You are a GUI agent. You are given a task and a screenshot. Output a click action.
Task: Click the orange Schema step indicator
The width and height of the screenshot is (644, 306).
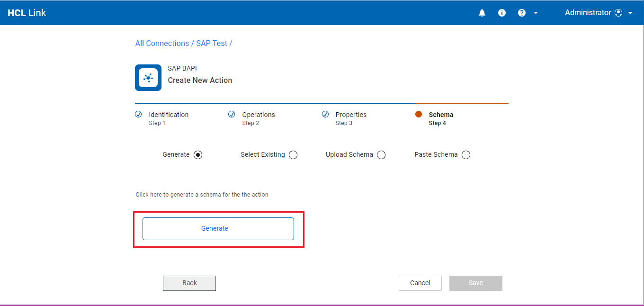tap(419, 114)
